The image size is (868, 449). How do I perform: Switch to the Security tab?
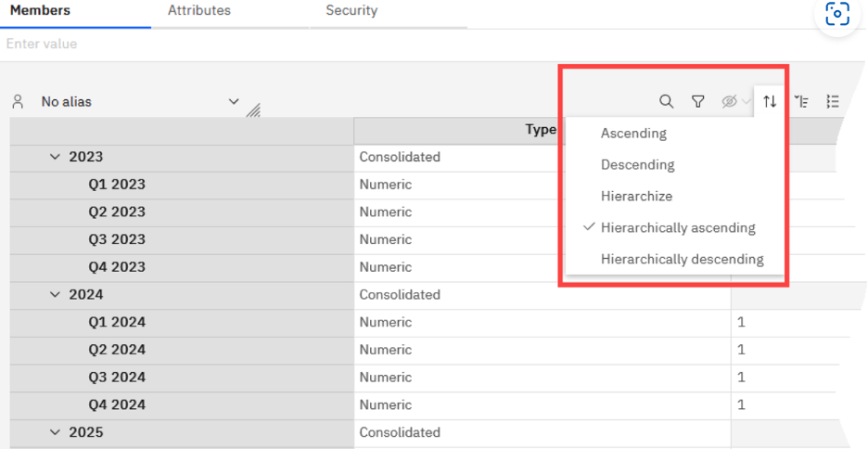[x=351, y=10]
